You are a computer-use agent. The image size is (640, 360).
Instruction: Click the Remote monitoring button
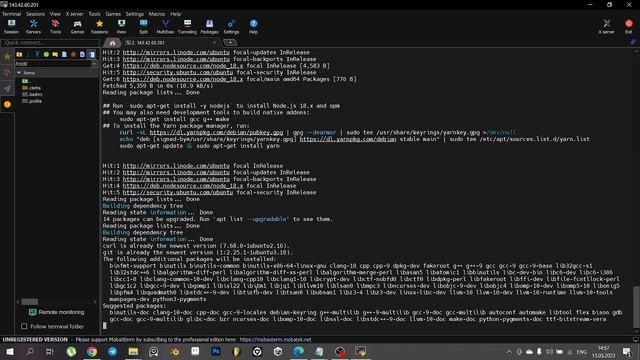[x=57, y=312]
